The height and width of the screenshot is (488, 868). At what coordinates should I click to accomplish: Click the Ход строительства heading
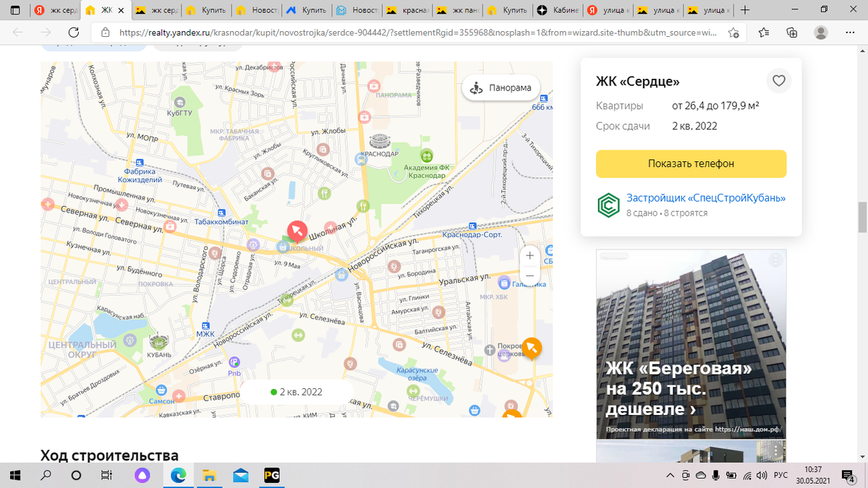109,455
